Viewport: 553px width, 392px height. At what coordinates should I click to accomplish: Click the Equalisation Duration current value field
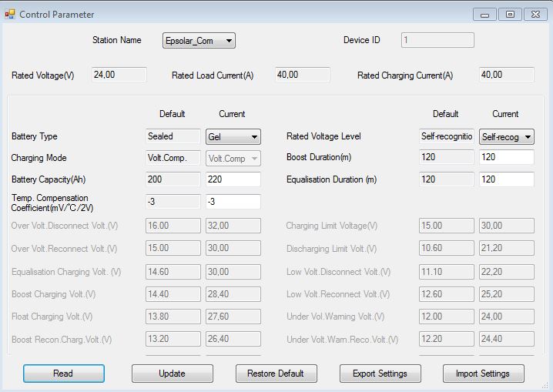(506, 179)
